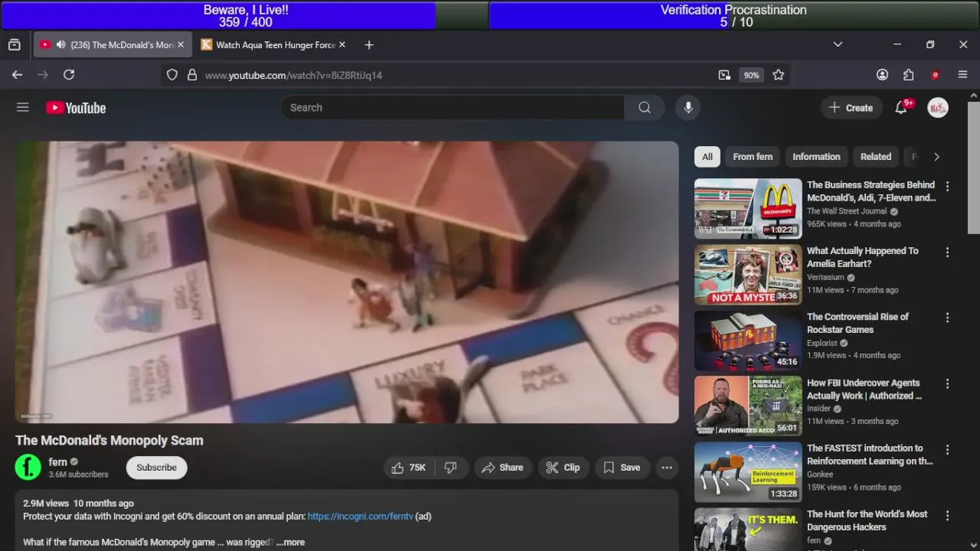980x551 pixels.
Task: Open Firefox account icon
Action: click(882, 75)
